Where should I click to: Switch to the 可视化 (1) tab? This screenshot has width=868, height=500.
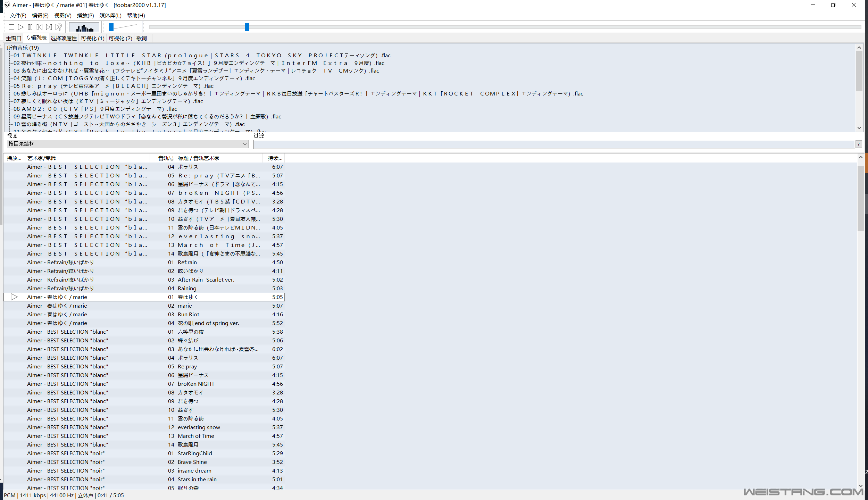coord(92,39)
